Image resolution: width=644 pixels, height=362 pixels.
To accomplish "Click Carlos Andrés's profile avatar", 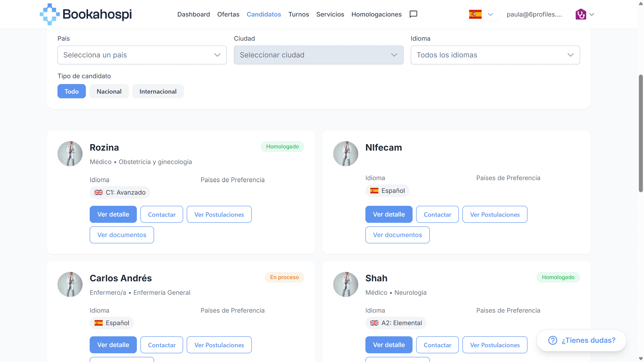I will pos(70,284).
